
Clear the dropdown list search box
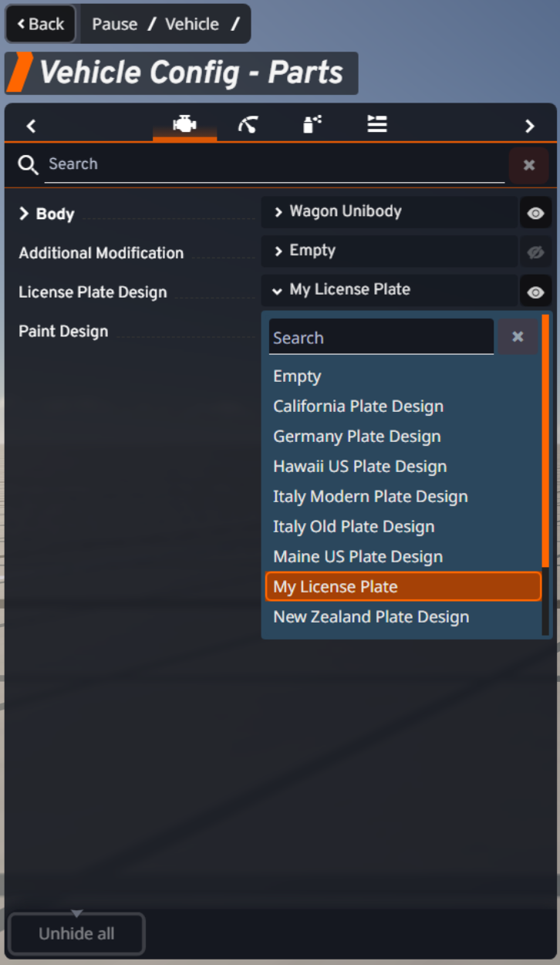click(518, 336)
